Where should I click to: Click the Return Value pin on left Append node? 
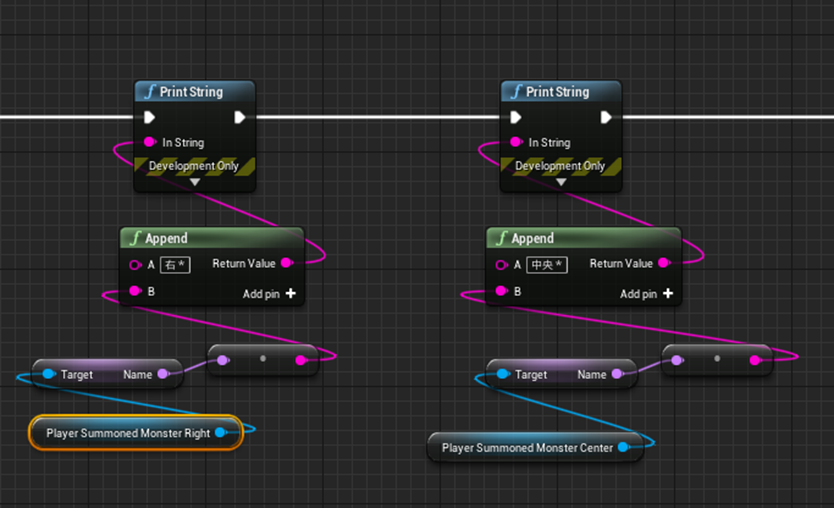point(287,262)
